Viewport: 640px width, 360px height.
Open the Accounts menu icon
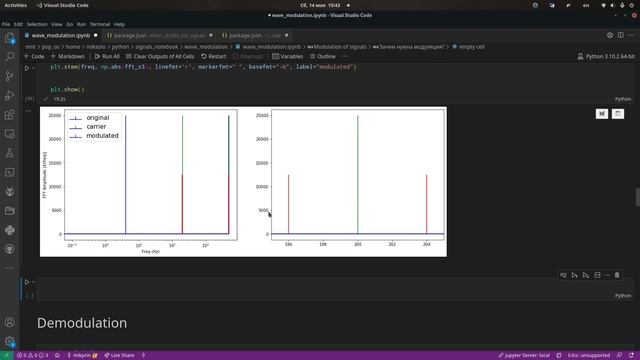click(9, 322)
